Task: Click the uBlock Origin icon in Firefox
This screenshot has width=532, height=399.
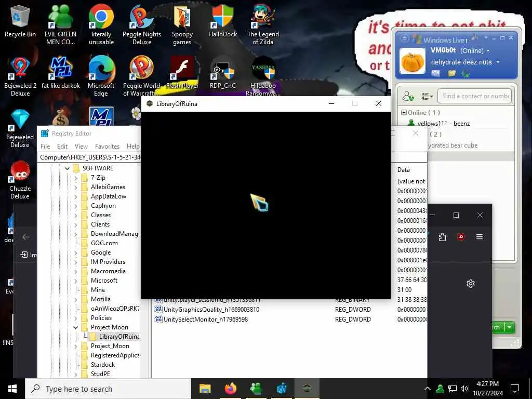Action: click(x=461, y=237)
